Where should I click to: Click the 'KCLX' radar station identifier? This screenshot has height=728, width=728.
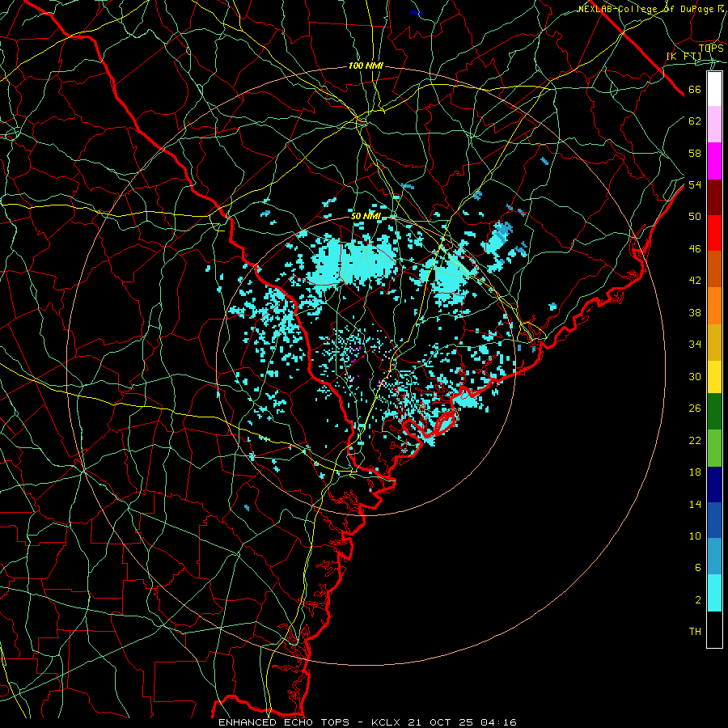pos(385,722)
